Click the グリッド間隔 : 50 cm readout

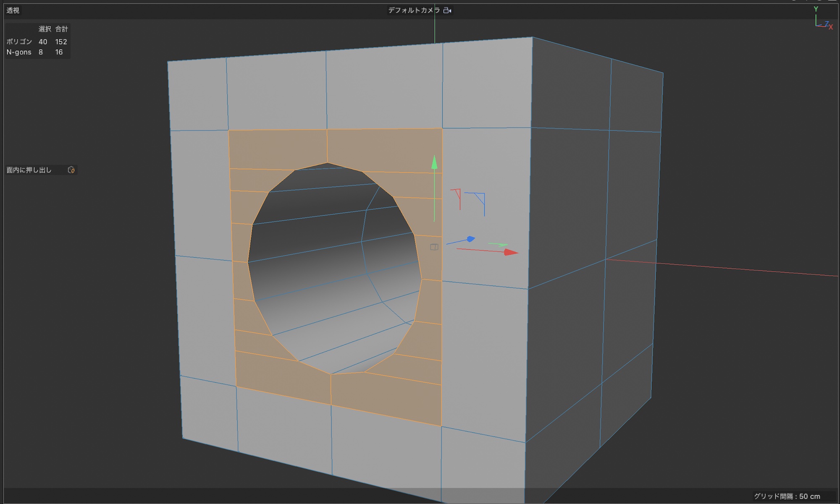(787, 496)
